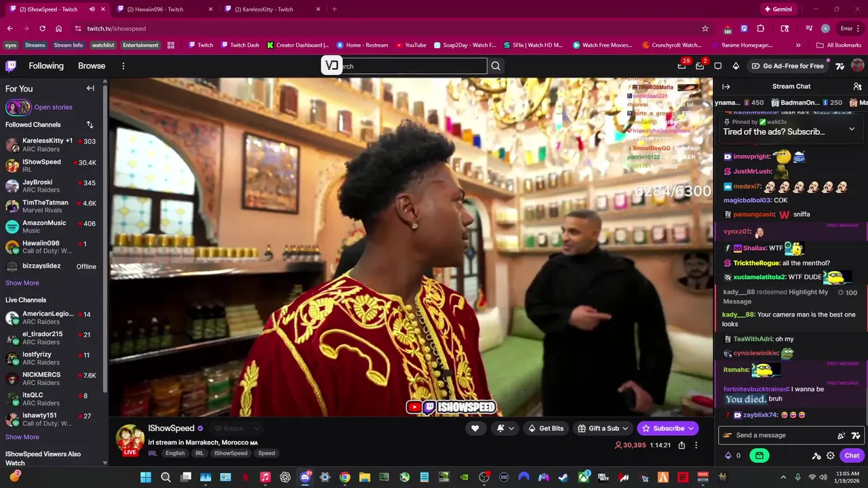
Task: Open a new browser tab
Action: tap(334, 9)
